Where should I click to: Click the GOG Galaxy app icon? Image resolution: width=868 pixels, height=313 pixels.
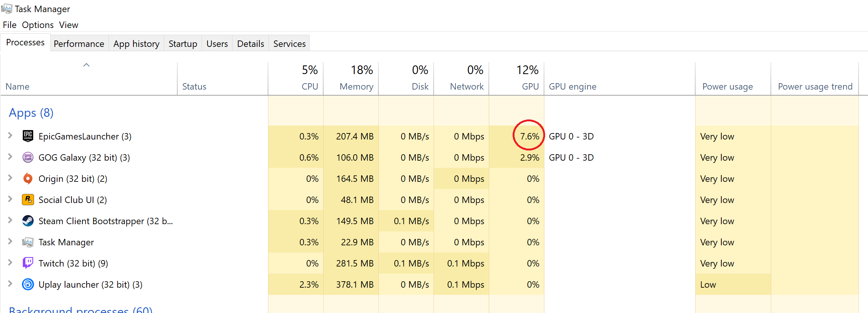click(x=28, y=157)
